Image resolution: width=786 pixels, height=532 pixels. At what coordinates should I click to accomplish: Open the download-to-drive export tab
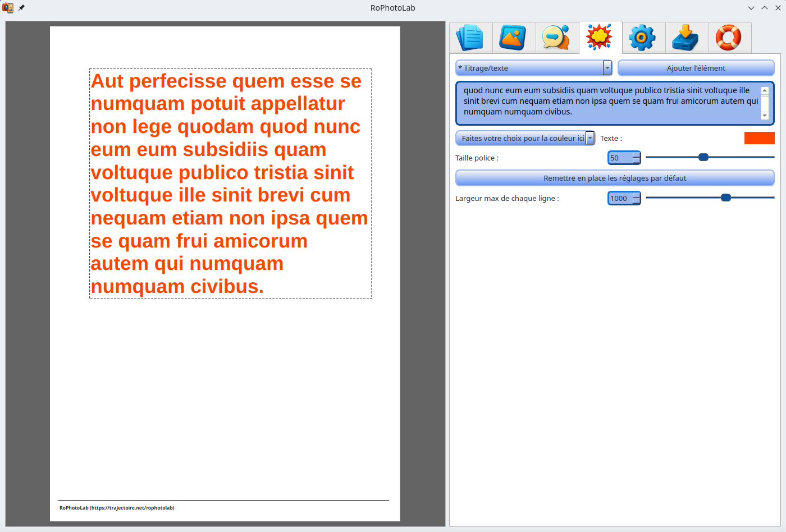687,38
